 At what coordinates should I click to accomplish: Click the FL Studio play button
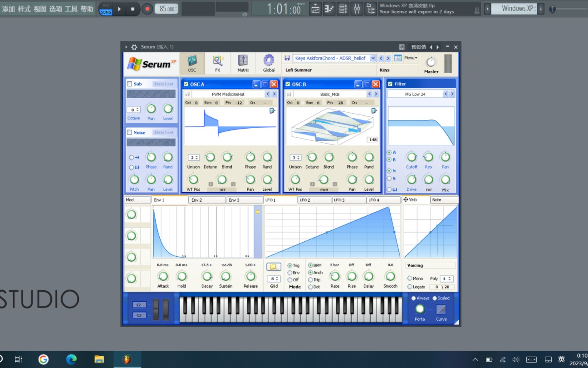coord(119,9)
